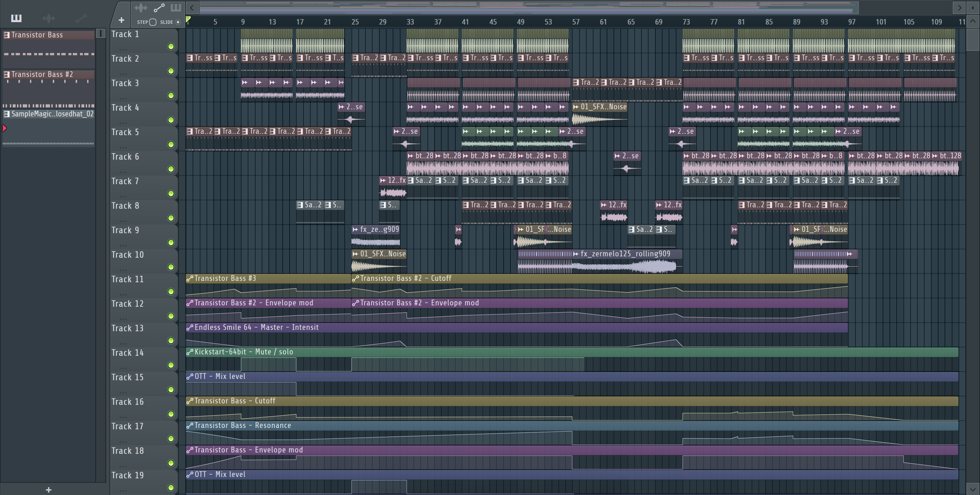
Task: Show patterns in the picker panel
Action: coord(16,18)
